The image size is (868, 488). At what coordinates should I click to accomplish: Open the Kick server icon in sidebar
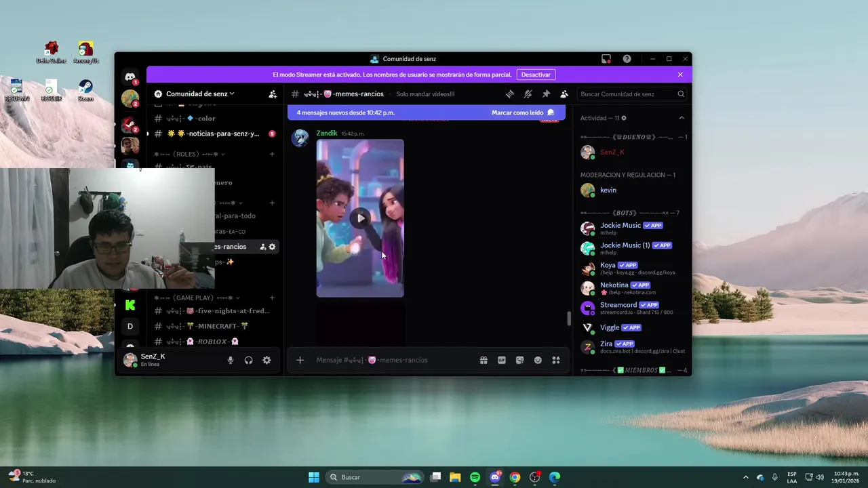tap(130, 305)
